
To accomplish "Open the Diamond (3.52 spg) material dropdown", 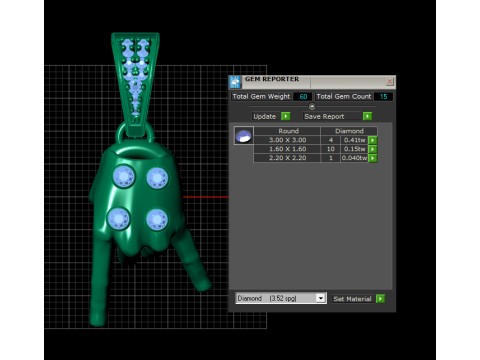I will pos(321,298).
